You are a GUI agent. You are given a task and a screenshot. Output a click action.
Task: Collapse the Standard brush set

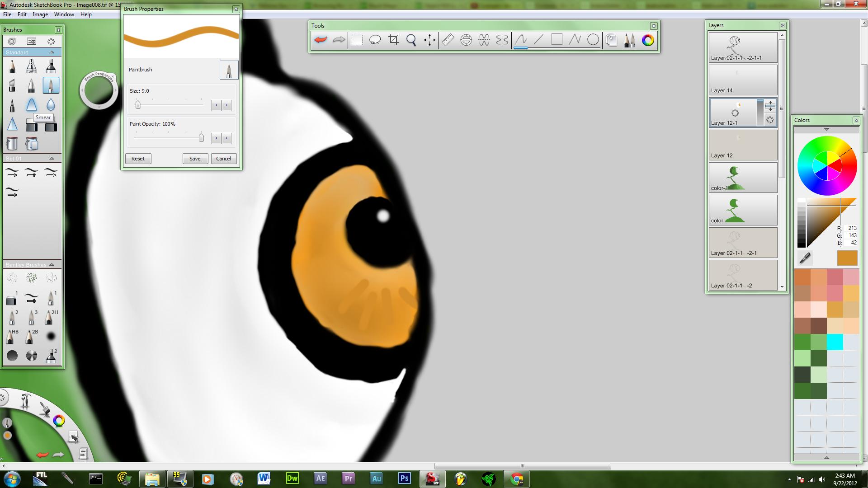[x=52, y=52]
